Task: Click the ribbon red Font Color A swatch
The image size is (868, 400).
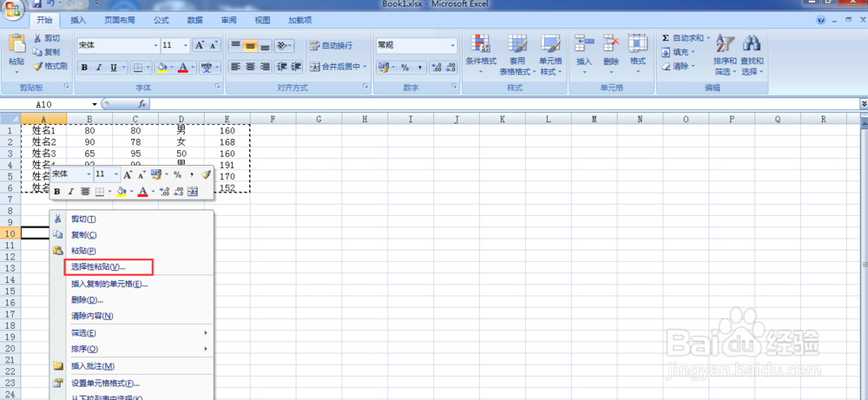Action: click(x=182, y=68)
